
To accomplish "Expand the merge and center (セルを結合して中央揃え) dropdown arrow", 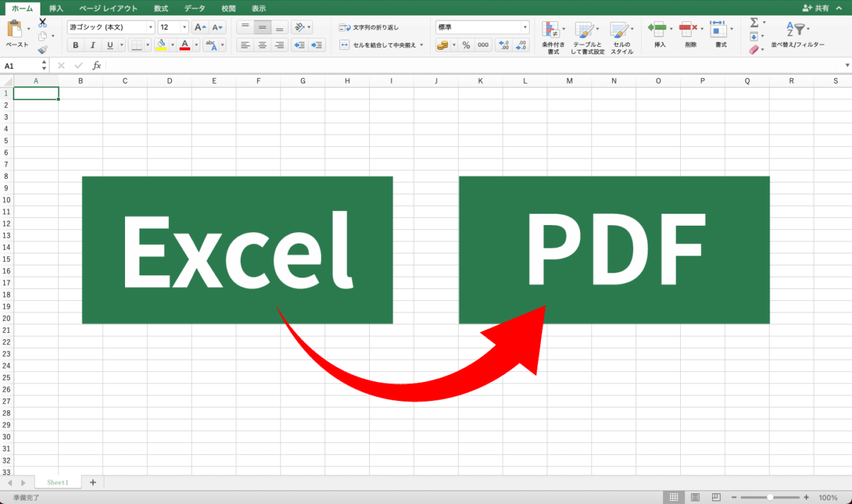I will tap(422, 45).
